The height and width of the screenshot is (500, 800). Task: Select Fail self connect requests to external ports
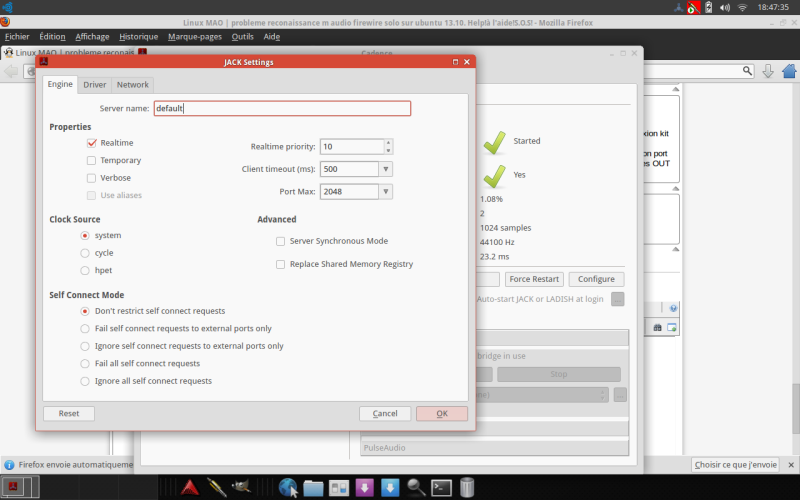[x=85, y=329]
